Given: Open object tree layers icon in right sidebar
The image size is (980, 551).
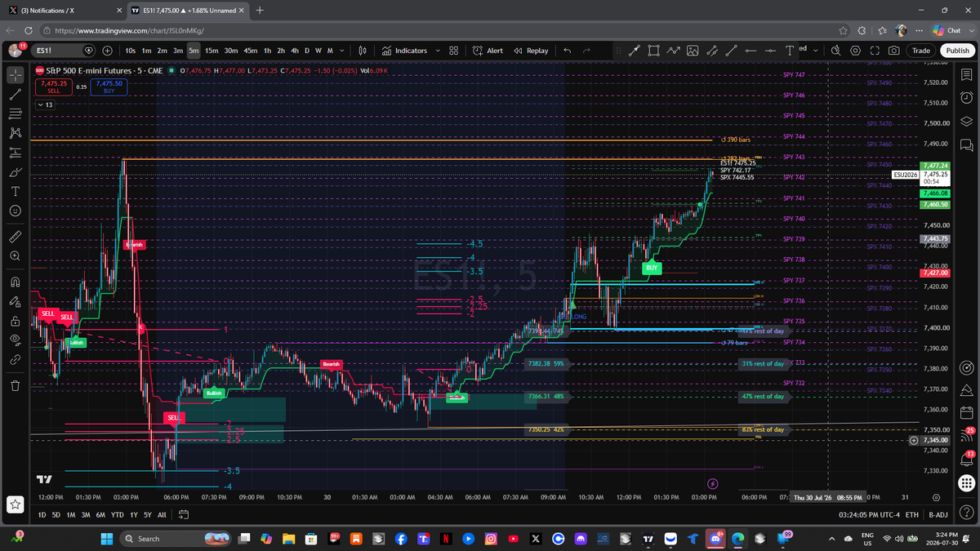Looking at the screenshot, I should [x=967, y=122].
